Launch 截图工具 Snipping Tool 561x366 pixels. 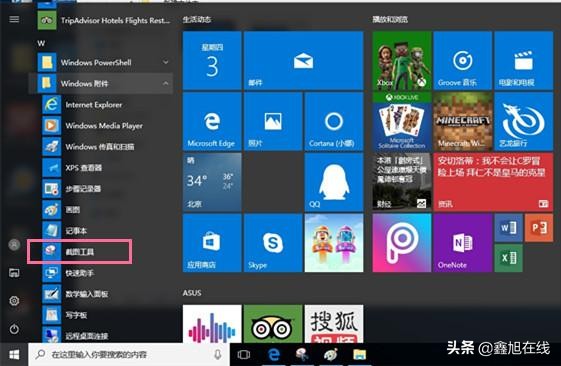pos(79,252)
